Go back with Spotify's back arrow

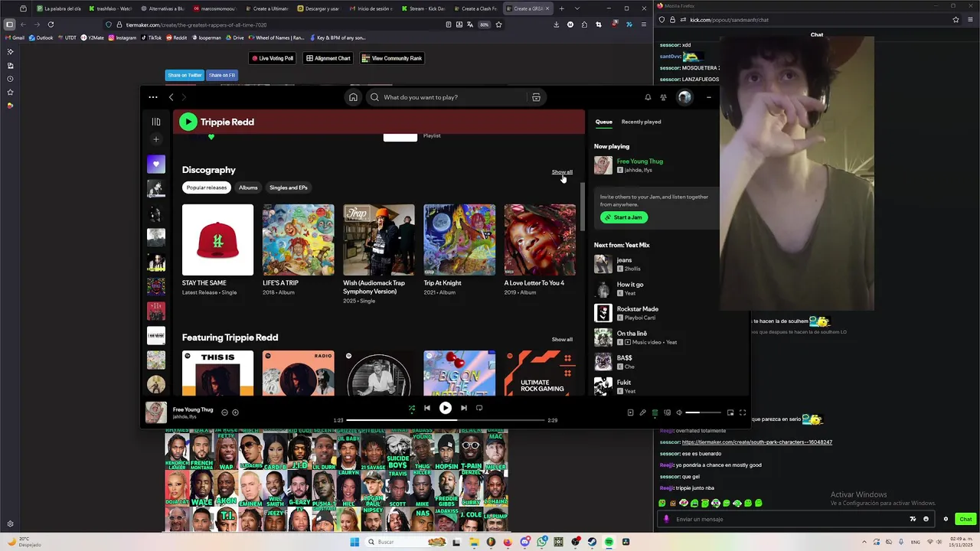(171, 97)
